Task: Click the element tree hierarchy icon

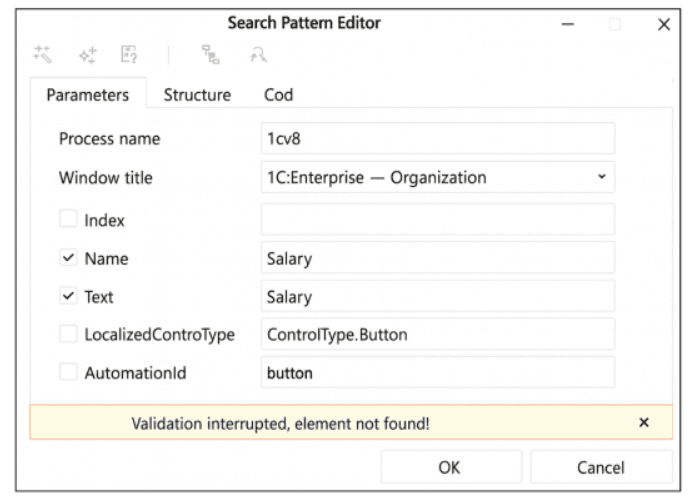Action: 211,56
